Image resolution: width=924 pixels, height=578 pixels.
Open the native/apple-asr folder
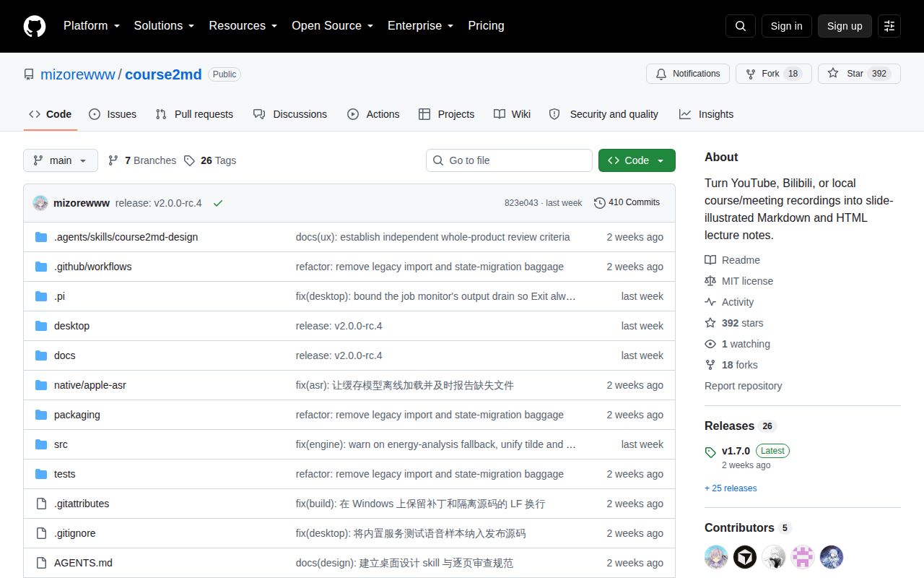pyautogui.click(x=90, y=385)
